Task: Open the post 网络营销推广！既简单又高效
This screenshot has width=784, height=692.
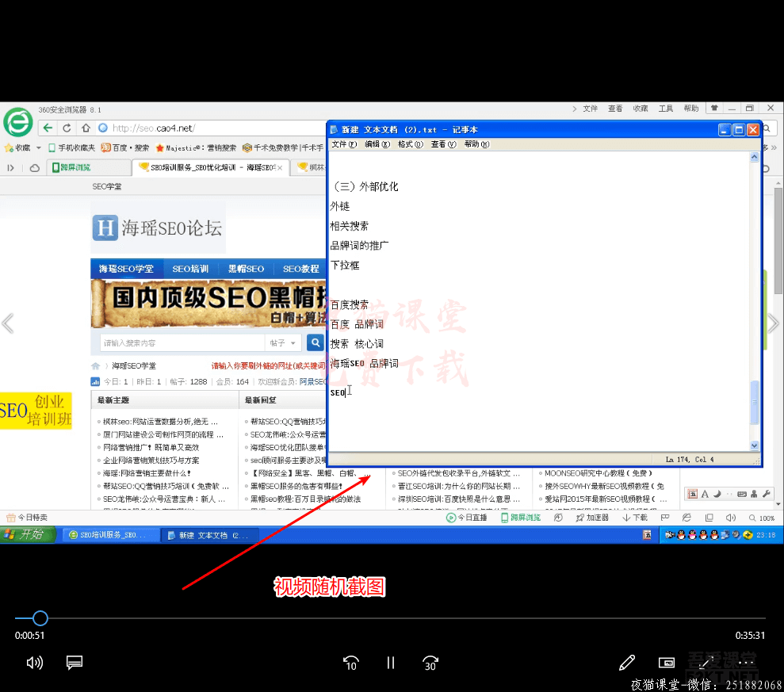Action: (151, 448)
